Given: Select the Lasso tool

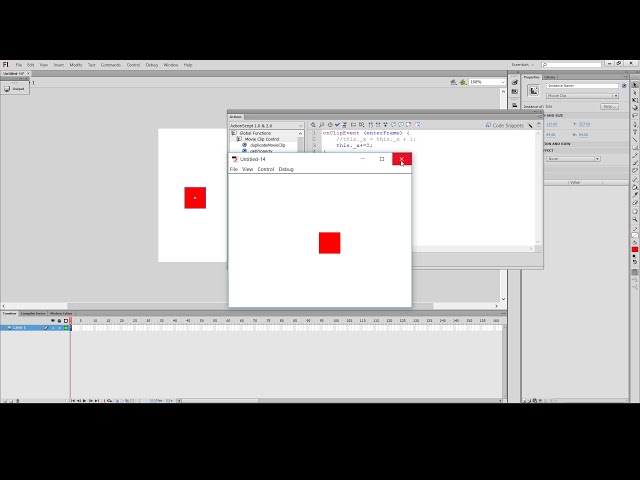Looking at the screenshot, I should coord(635,116).
